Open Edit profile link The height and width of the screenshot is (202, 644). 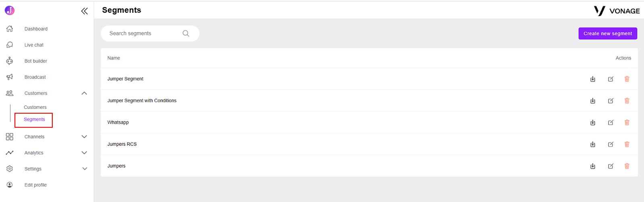tap(35, 185)
